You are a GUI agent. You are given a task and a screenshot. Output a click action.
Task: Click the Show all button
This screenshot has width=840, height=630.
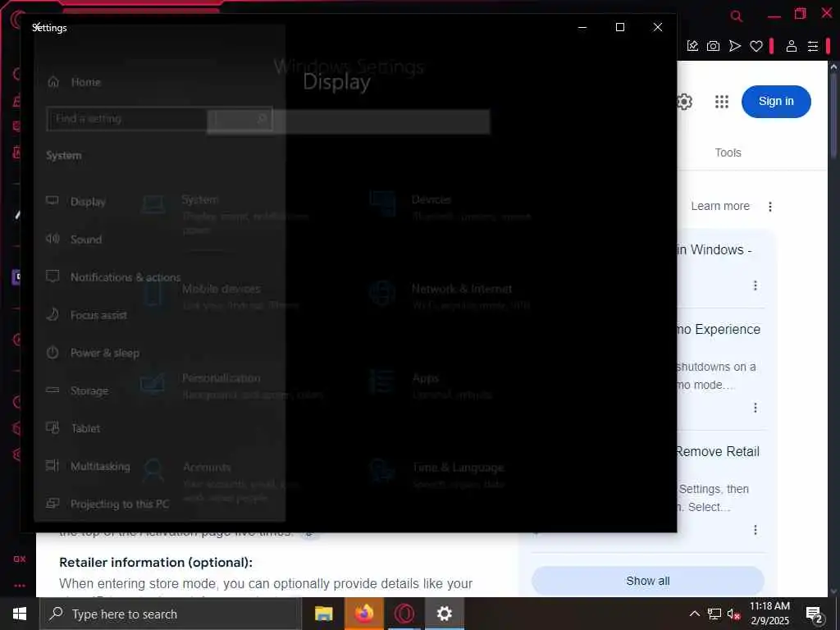(648, 582)
